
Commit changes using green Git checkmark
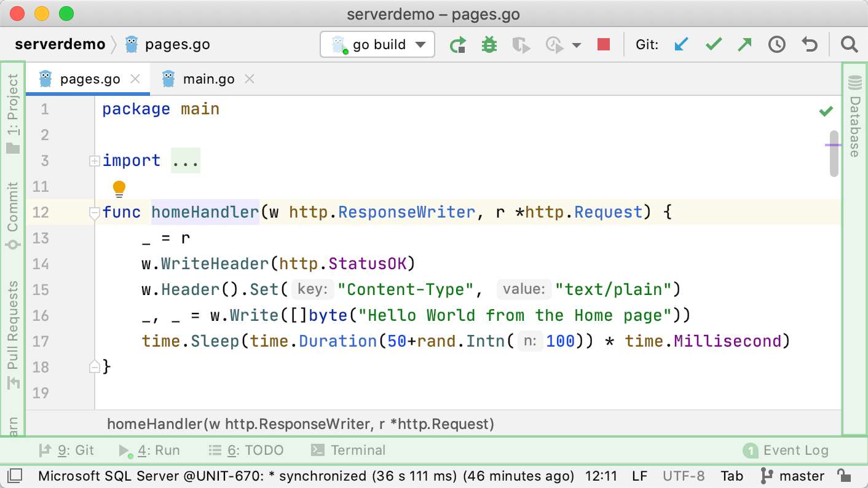click(713, 45)
